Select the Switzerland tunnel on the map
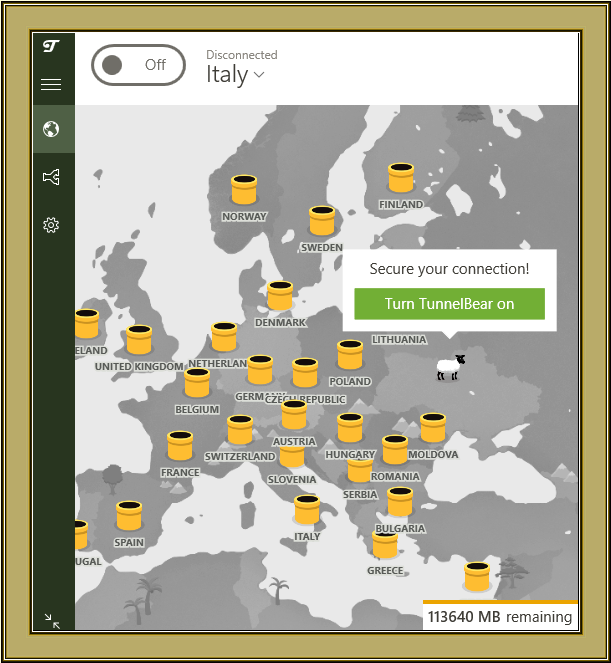Viewport: 611px width, 663px height. (240, 430)
